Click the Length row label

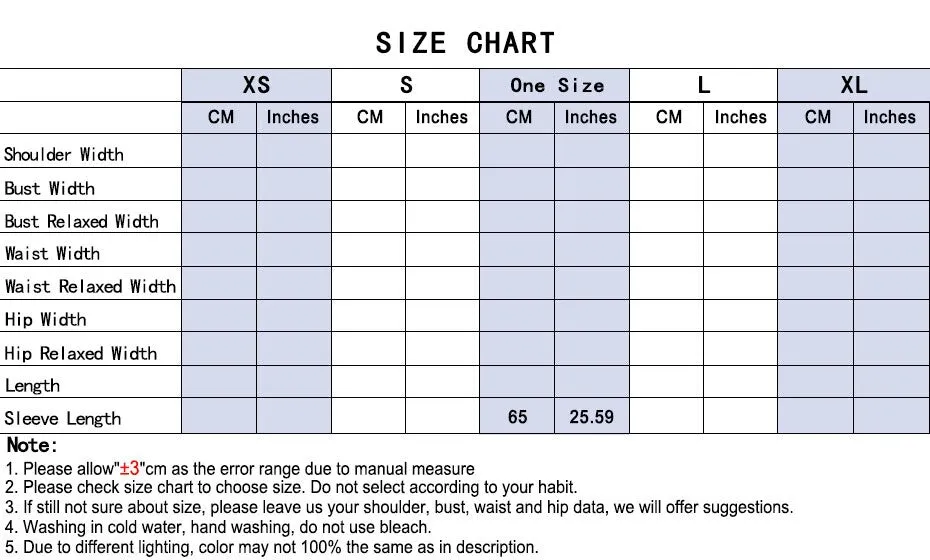click(x=32, y=386)
